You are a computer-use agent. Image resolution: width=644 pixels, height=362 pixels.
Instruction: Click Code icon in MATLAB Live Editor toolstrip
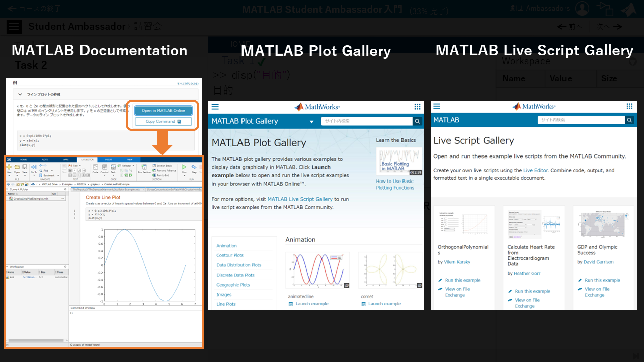point(95,167)
